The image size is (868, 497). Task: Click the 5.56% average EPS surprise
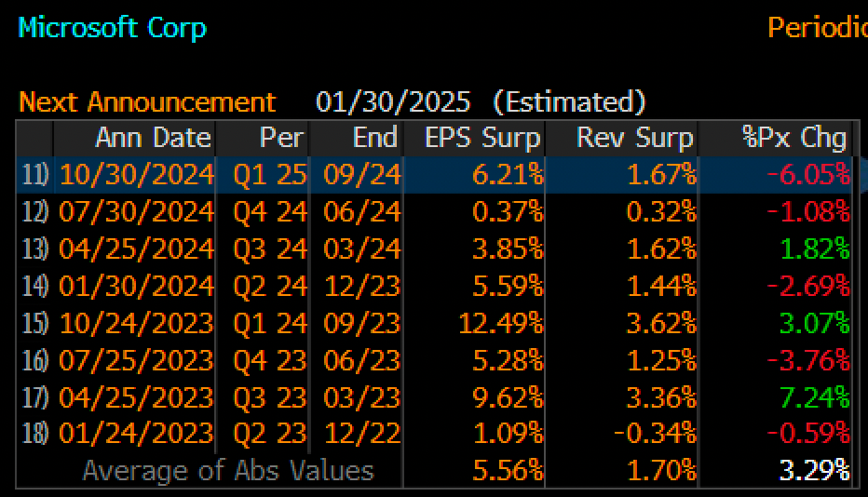coord(508,470)
